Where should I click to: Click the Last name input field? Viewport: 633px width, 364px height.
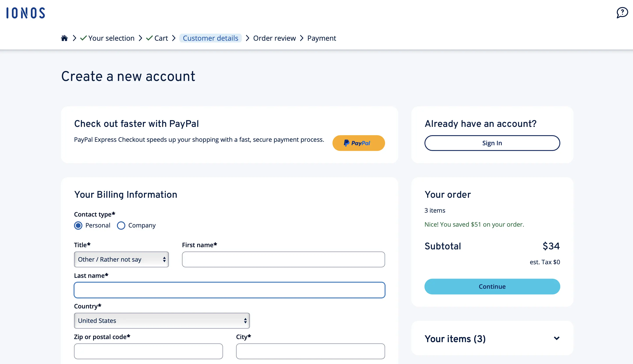point(229,290)
